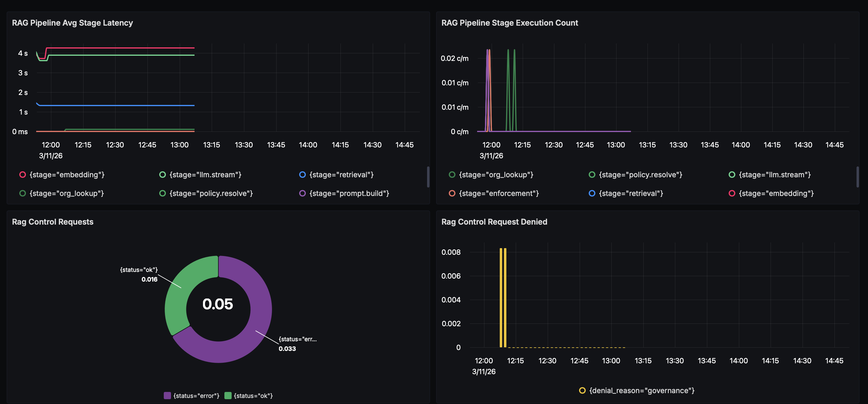Viewport: 868px width, 404px height.
Task: Open RAG Pipeline Avg Stage Latency panel title
Action: [x=72, y=23]
